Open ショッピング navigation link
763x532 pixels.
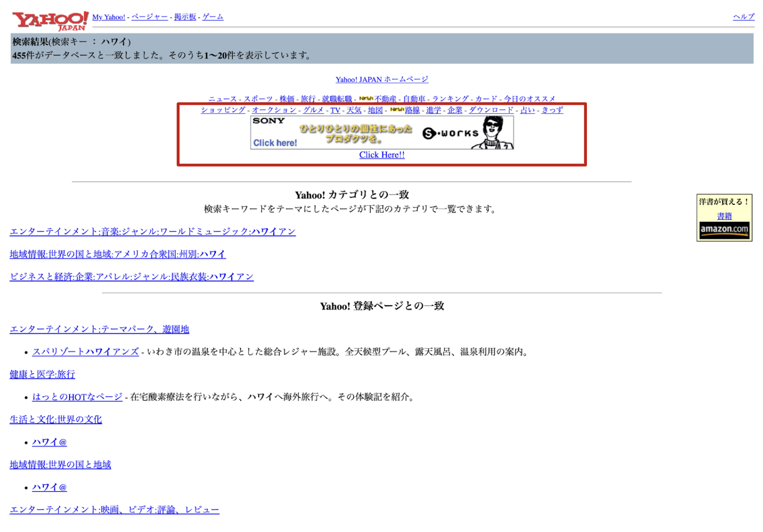[x=223, y=110]
